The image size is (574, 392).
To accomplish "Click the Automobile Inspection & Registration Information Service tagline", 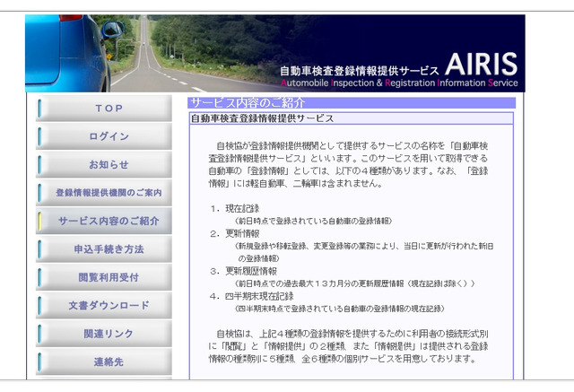I will 399,83.
